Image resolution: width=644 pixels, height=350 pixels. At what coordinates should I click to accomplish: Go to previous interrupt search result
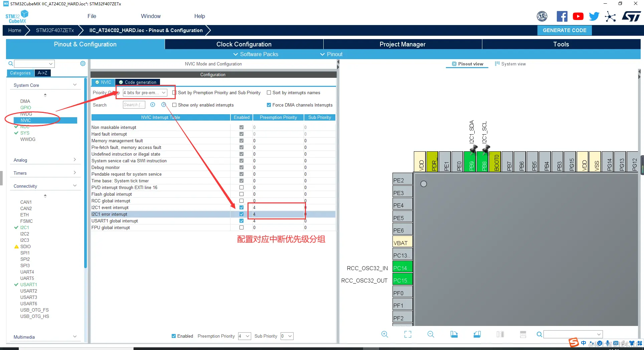click(153, 105)
